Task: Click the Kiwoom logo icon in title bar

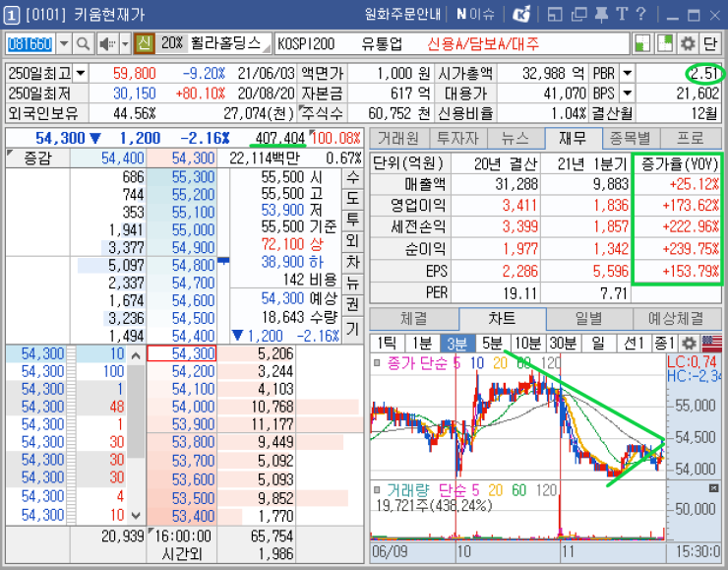Action: [x=521, y=15]
